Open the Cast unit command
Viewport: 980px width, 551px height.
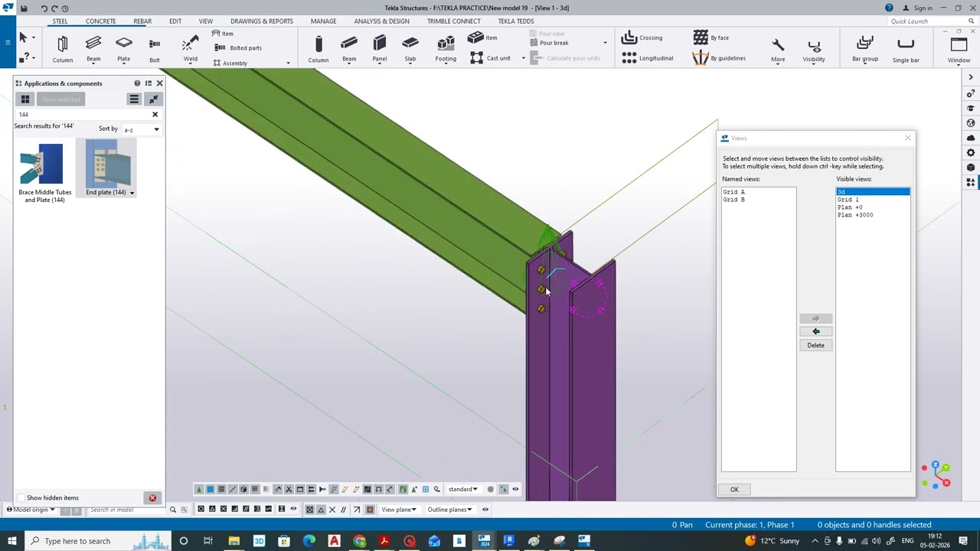pos(490,58)
